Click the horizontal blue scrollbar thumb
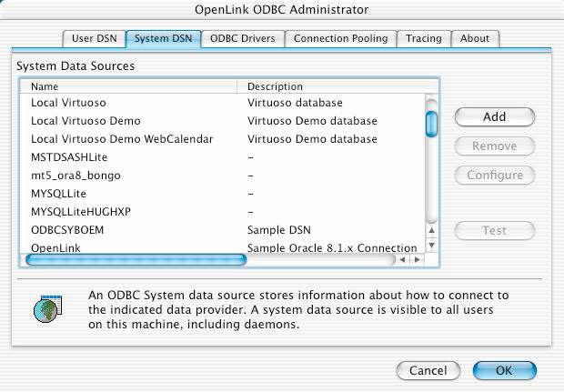 click(x=136, y=259)
